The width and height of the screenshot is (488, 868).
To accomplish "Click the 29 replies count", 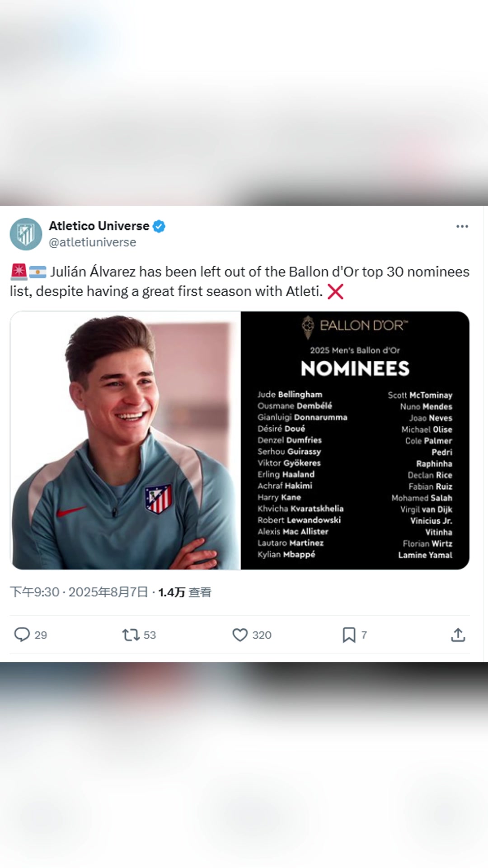I will pos(41,635).
